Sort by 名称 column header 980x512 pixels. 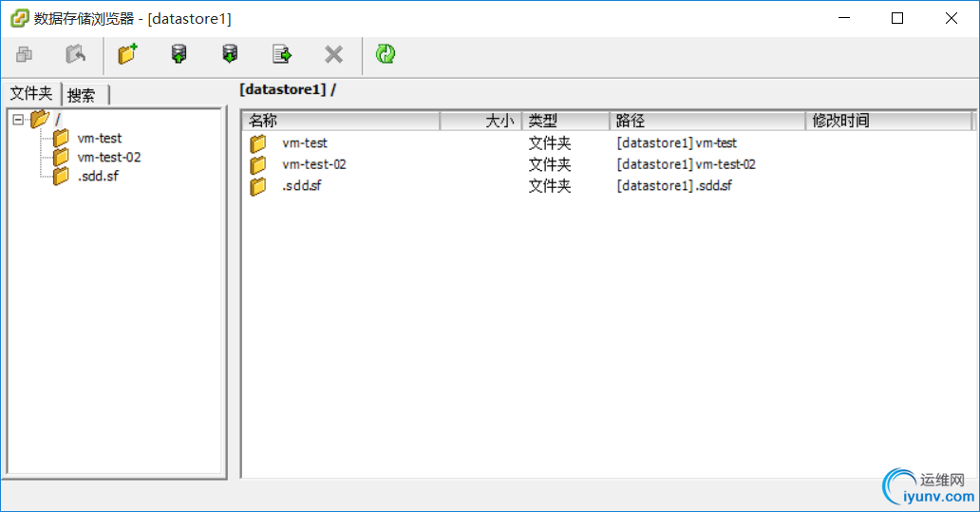[x=341, y=121]
